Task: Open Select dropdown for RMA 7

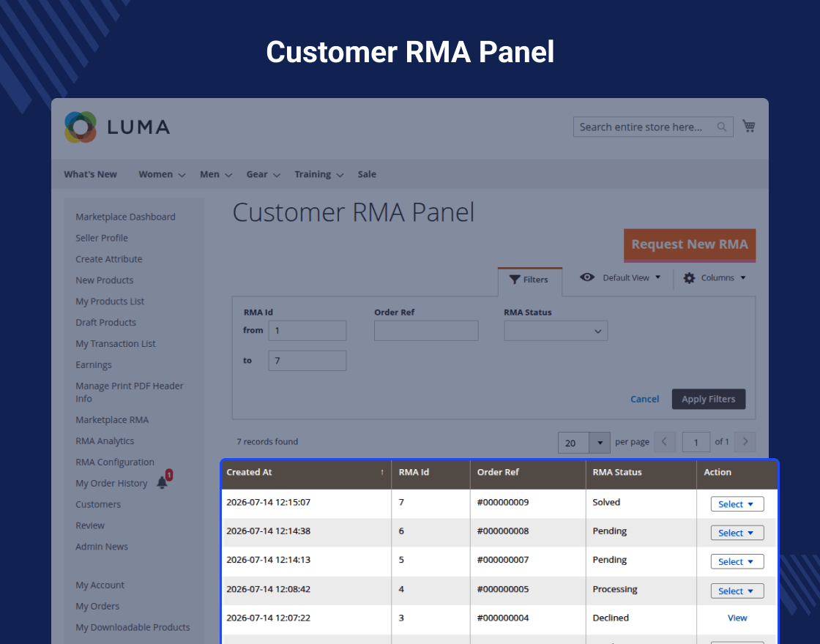Action: pos(737,504)
